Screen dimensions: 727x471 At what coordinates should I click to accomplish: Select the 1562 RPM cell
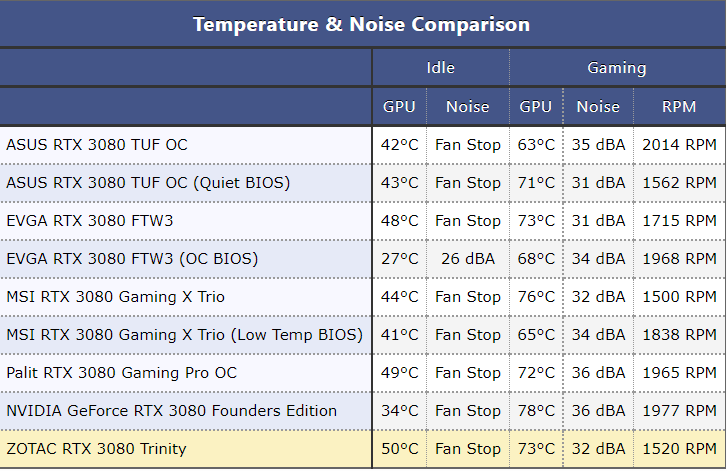679,183
